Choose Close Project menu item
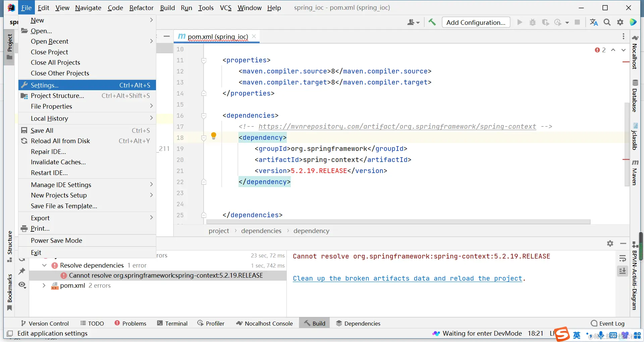Image resolution: width=644 pixels, height=342 pixels. coord(87,52)
